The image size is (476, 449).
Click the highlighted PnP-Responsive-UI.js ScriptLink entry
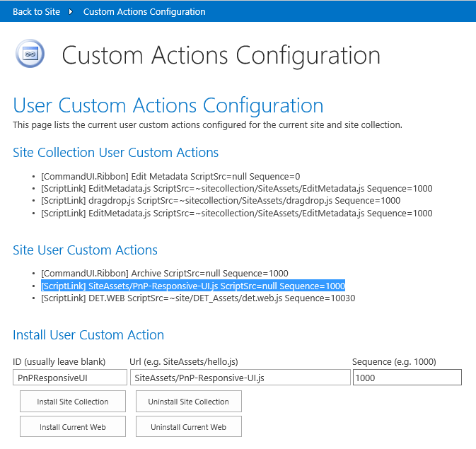click(x=192, y=286)
